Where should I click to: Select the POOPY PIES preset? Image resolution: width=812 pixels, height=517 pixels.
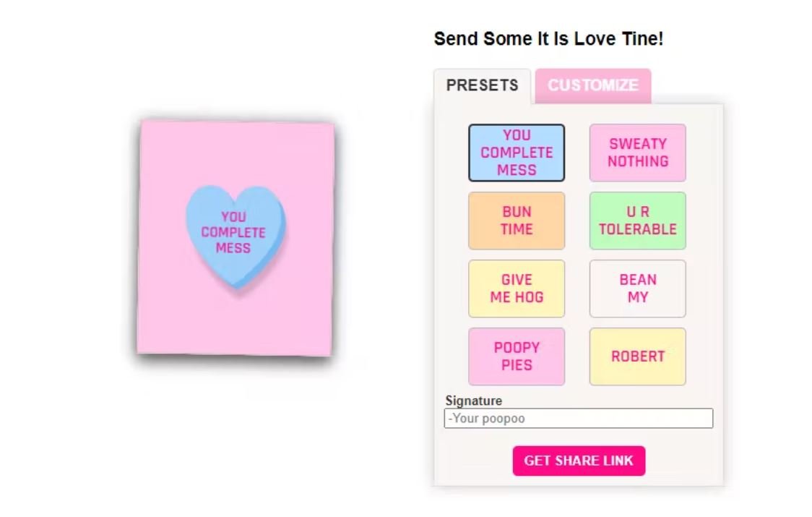517,356
